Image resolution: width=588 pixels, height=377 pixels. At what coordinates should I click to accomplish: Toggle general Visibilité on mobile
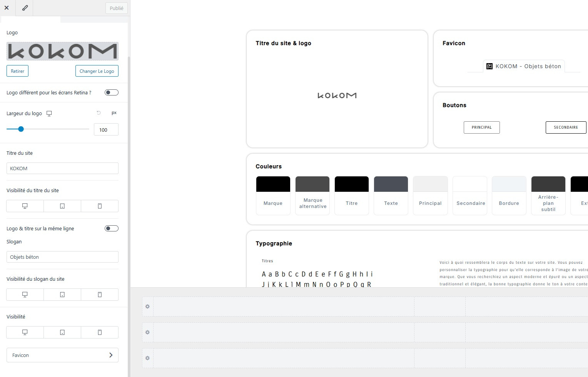click(100, 332)
